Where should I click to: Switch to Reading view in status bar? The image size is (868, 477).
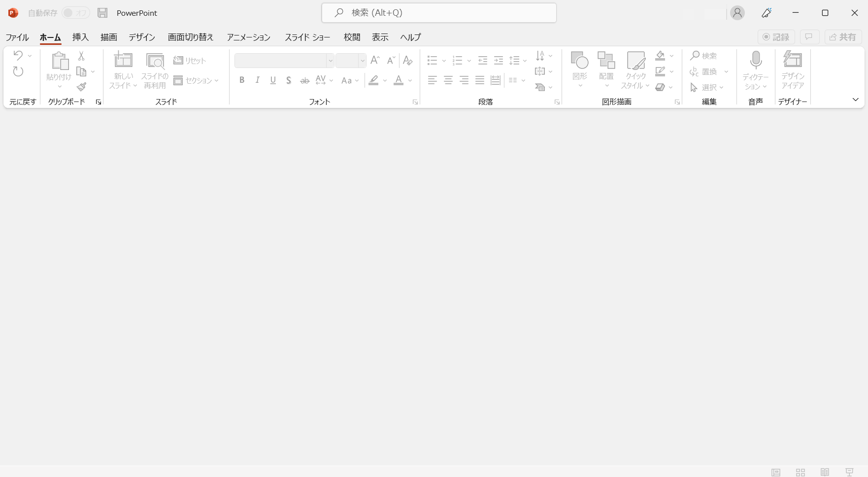(825, 472)
